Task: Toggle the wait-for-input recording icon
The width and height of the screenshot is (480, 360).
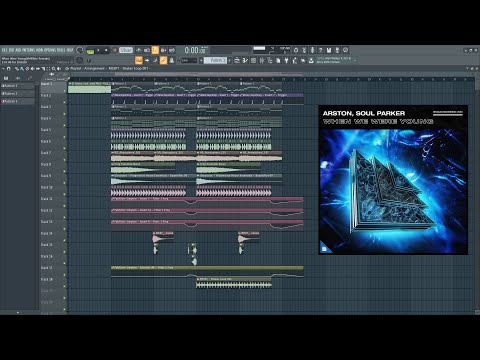Action: click(x=147, y=50)
